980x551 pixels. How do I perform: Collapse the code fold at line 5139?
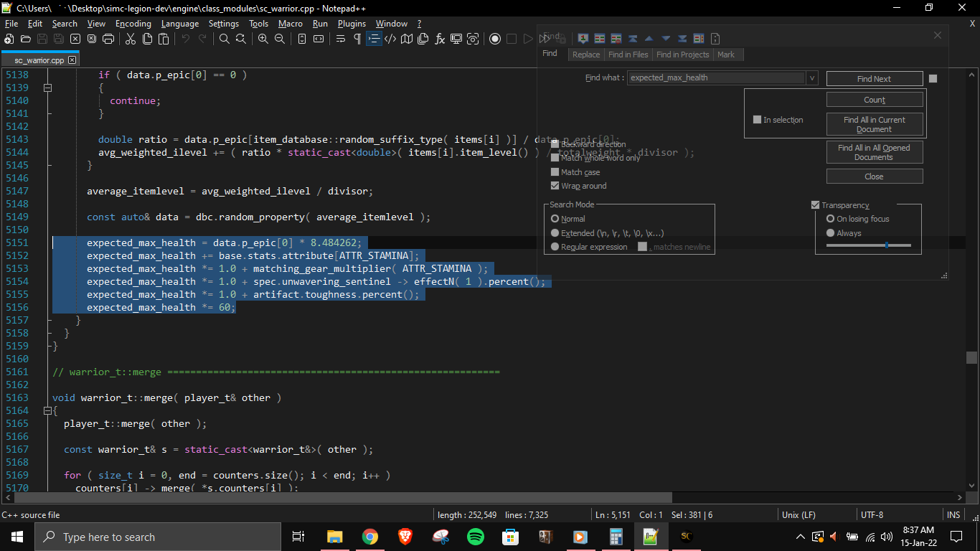[47, 88]
